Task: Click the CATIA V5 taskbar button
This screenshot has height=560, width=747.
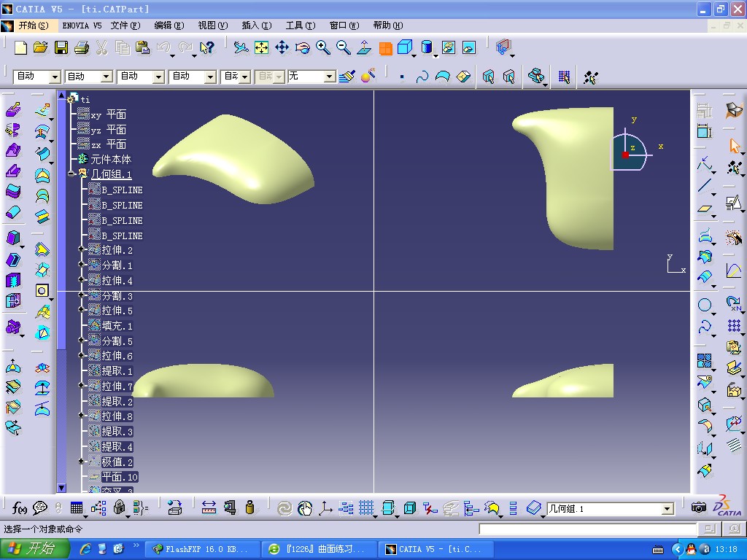Action: coord(435,549)
